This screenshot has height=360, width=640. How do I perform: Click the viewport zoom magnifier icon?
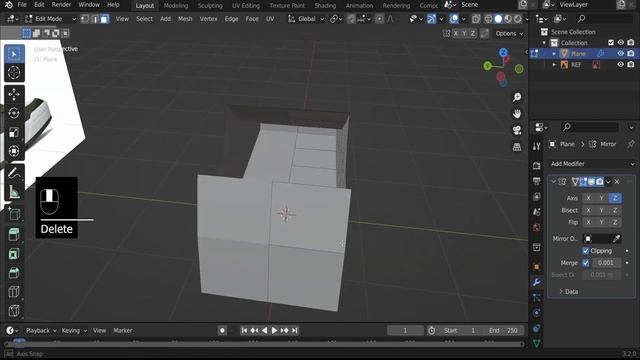(517, 97)
